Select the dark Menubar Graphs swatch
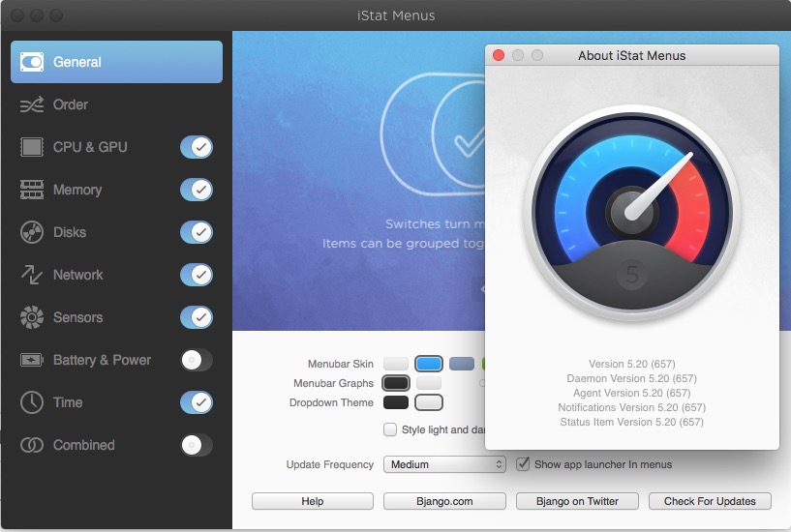Image resolution: width=791 pixels, height=532 pixels. pos(396,383)
